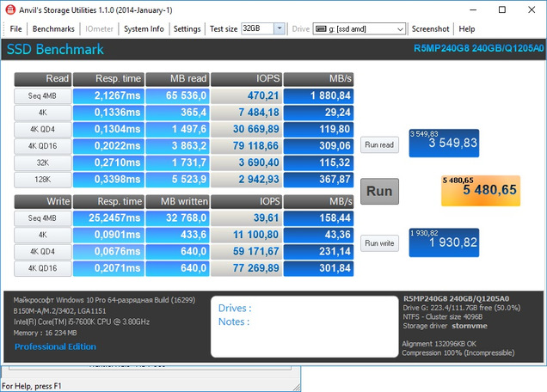
Task: Click the 65 536,0 MB read cell
Action: tap(177, 96)
